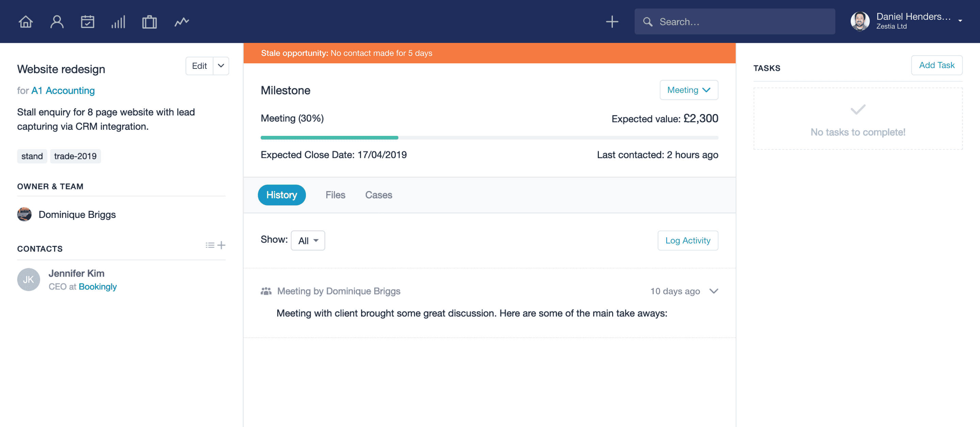
Task: Open the A1 Accounting organisation link
Action: (63, 91)
